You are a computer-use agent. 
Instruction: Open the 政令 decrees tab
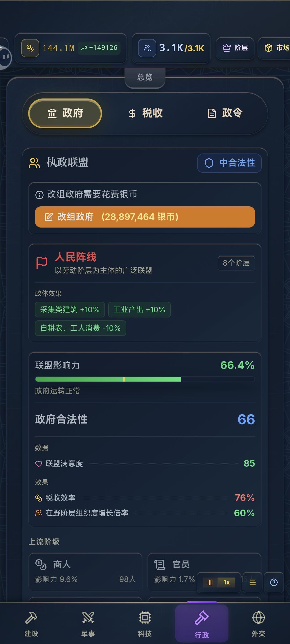(x=225, y=113)
